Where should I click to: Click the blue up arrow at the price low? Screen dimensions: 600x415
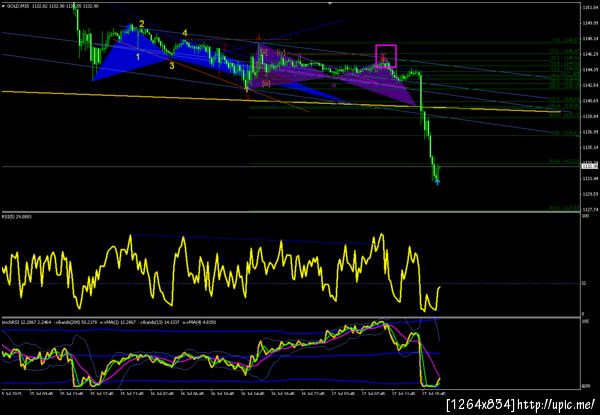tap(437, 182)
